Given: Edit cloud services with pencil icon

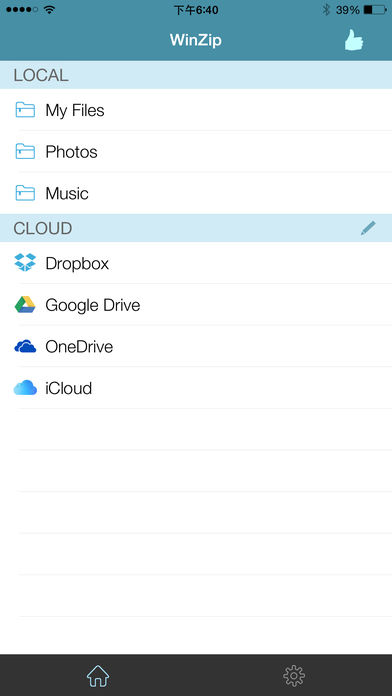Looking at the screenshot, I should 368,228.
